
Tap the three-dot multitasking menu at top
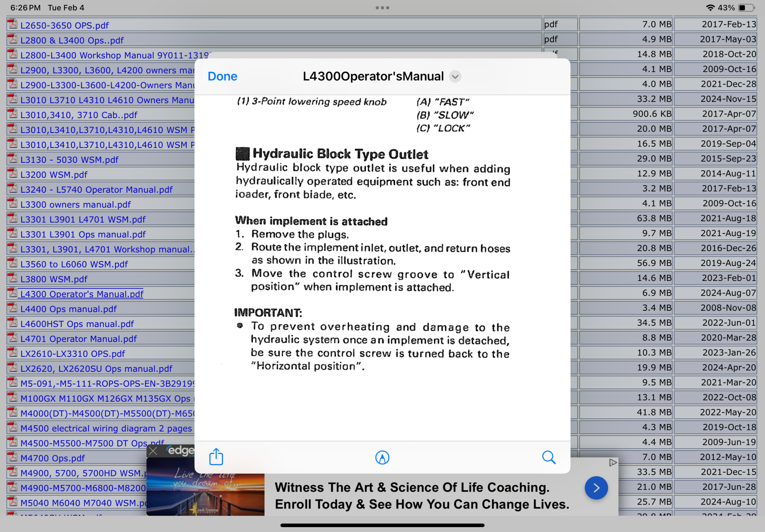tap(382, 7)
